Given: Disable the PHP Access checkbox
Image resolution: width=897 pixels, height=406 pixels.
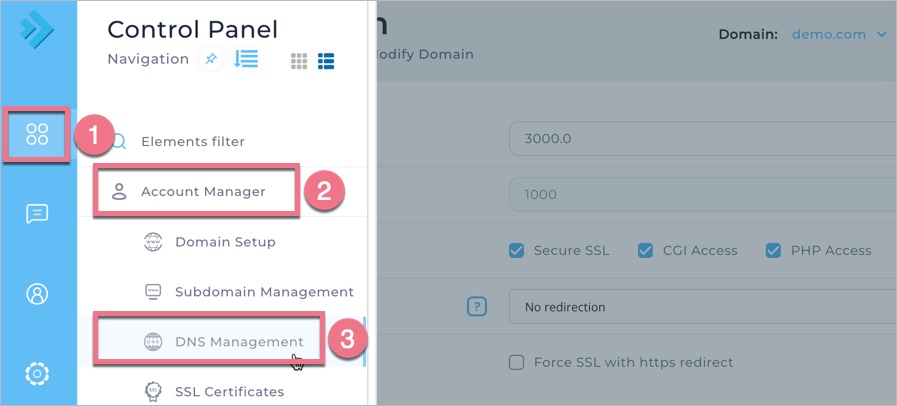Looking at the screenshot, I should [773, 250].
